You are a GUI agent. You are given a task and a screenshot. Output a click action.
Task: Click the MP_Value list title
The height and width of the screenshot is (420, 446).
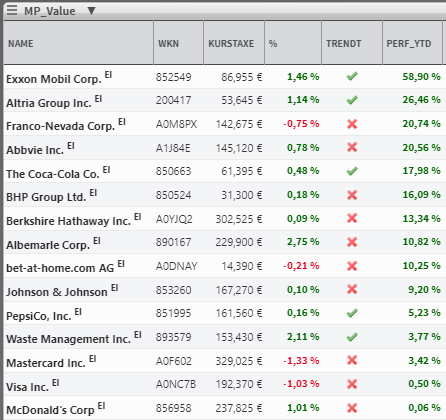(x=50, y=11)
